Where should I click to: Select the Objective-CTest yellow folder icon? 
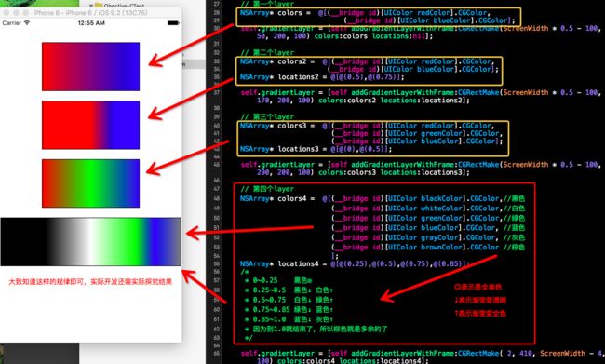(x=99, y=6)
